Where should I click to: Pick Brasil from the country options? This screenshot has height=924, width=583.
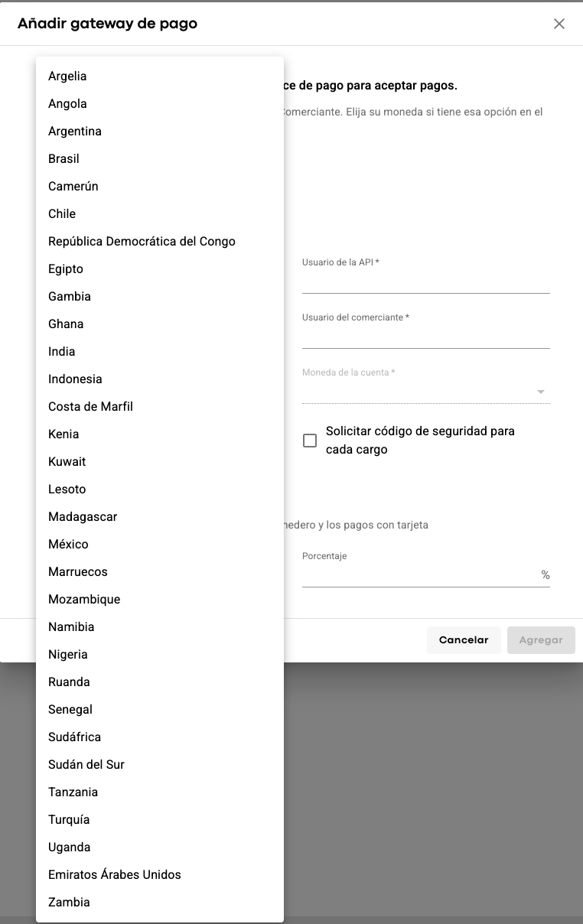coord(64,158)
